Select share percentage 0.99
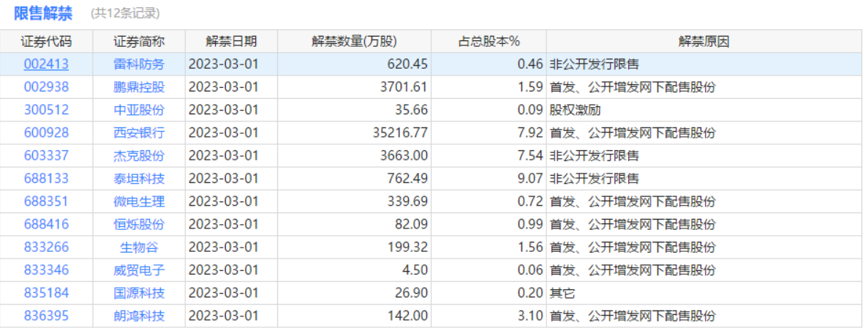Image resolution: width=868 pixels, height=331 pixels. [x=530, y=224]
